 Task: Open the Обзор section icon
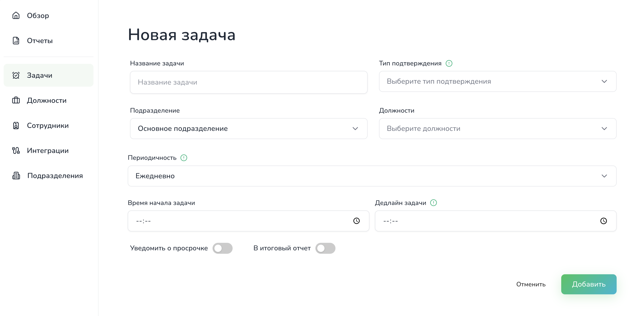tap(16, 16)
